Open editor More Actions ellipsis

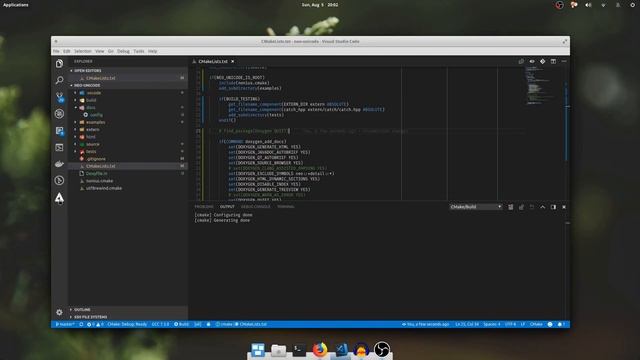(x=564, y=61)
